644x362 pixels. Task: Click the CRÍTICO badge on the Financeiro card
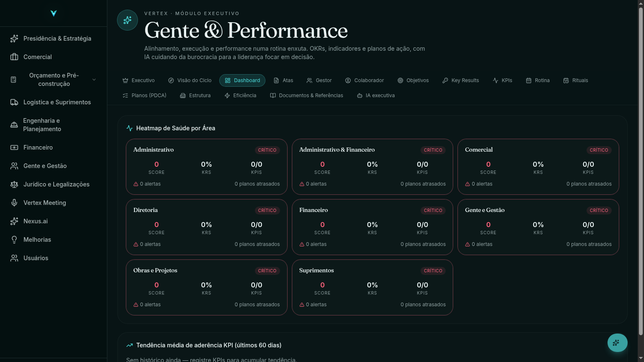(x=433, y=210)
